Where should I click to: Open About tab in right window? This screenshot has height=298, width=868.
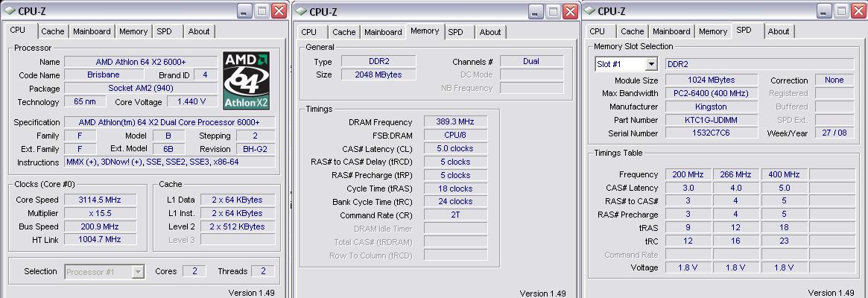click(x=779, y=31)
